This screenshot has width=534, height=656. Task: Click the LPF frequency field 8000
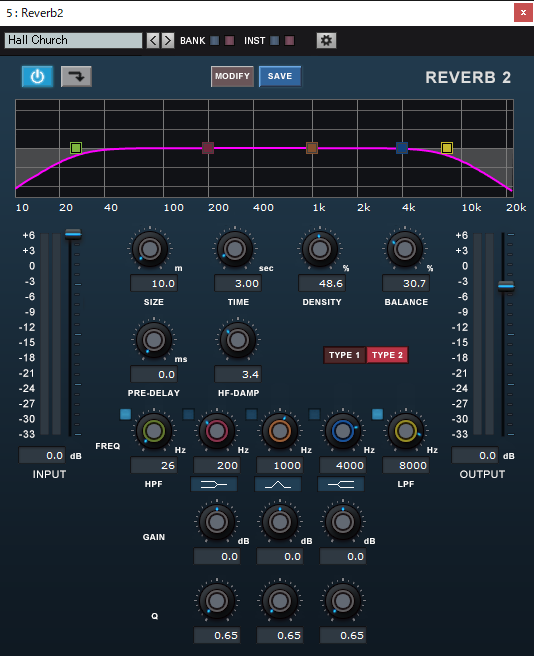pos(406,465)
